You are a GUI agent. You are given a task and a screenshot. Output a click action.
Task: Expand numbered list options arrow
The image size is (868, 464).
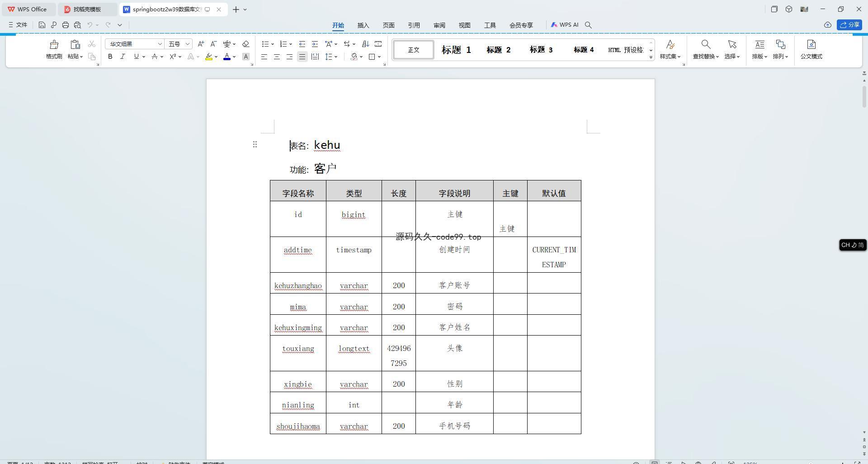(x=291, y=44)
